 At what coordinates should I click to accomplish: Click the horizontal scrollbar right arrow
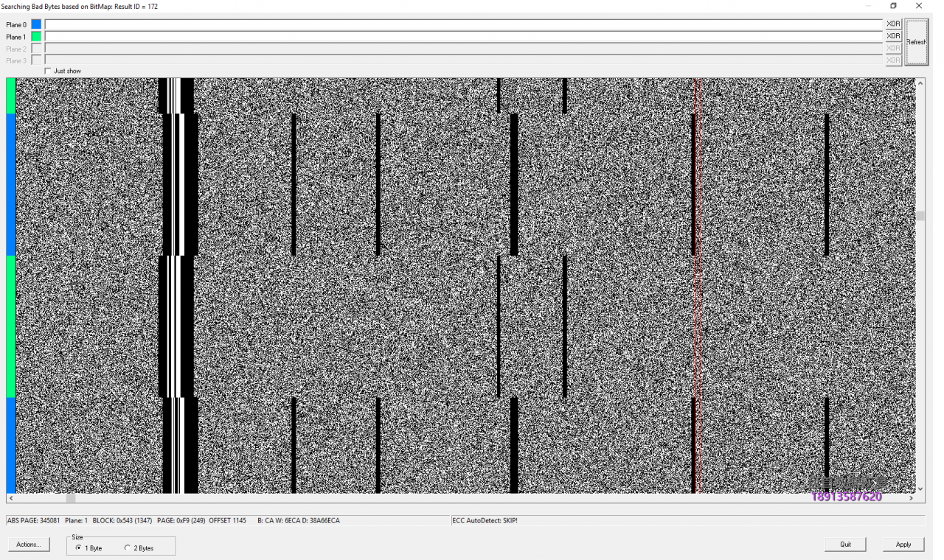click(x=911, y=498)
